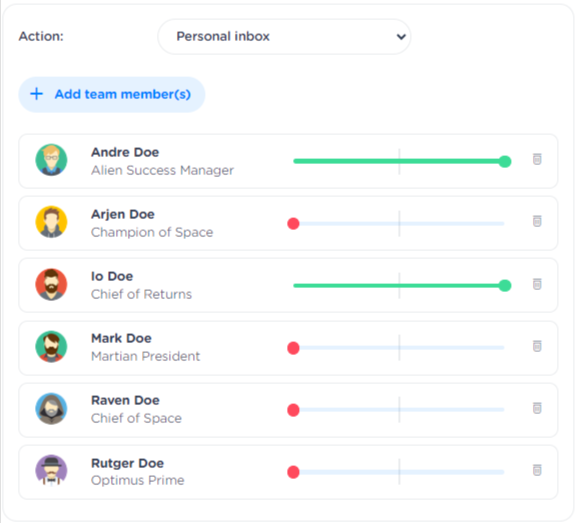Click trash icon for Io Doe
The image size is (576, 523).
click(537, 284)
